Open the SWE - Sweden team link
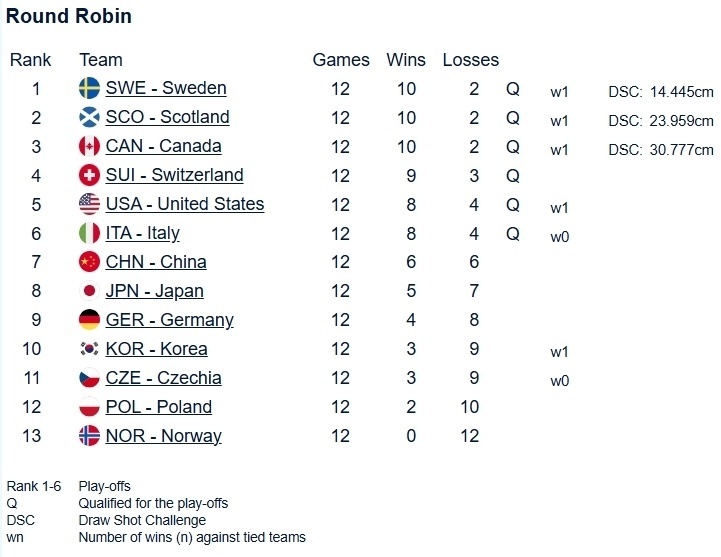Viewport: 721px width, 557px height. tap(166, 88)
